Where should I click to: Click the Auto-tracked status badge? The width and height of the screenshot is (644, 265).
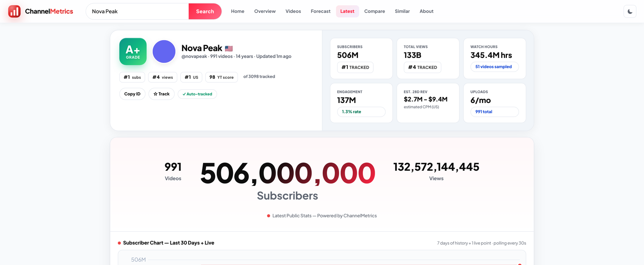(x=197, y=94)
